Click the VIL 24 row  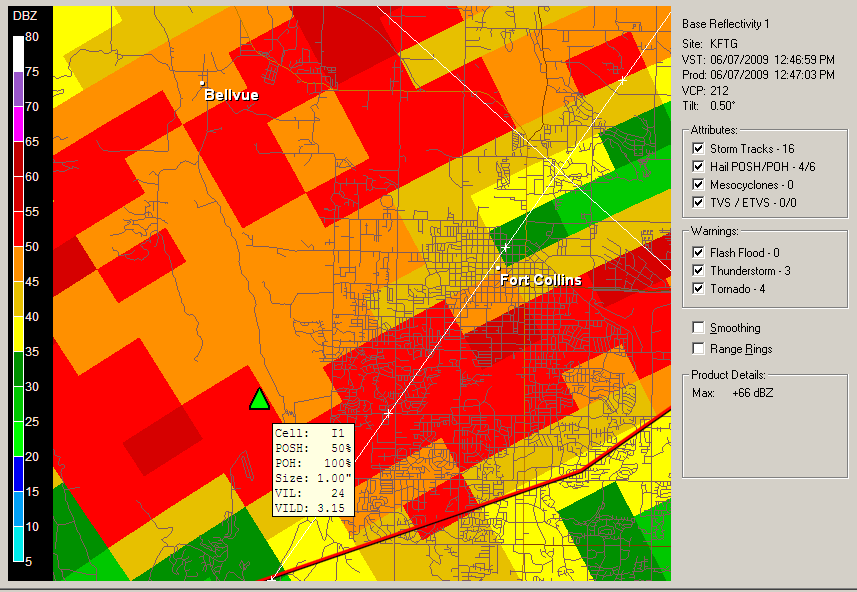[x=313, y=493]
